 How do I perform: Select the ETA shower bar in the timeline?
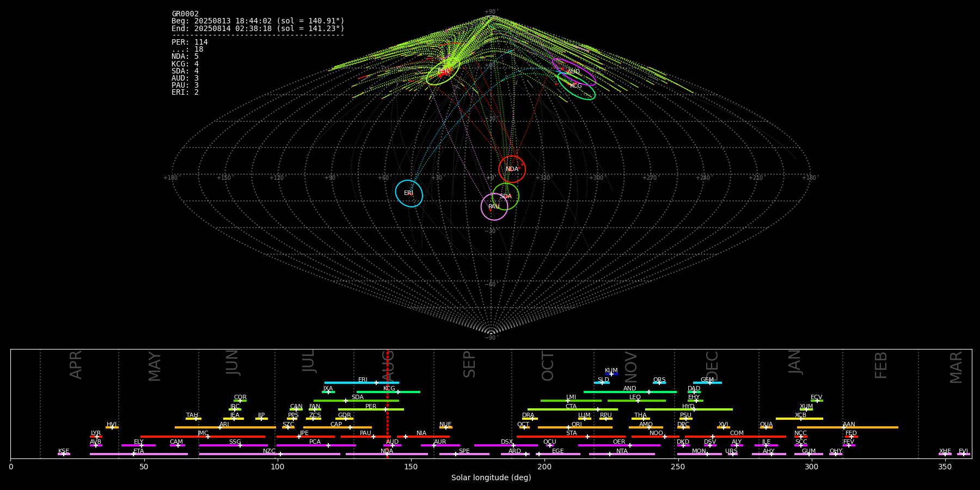click(139, 454)
